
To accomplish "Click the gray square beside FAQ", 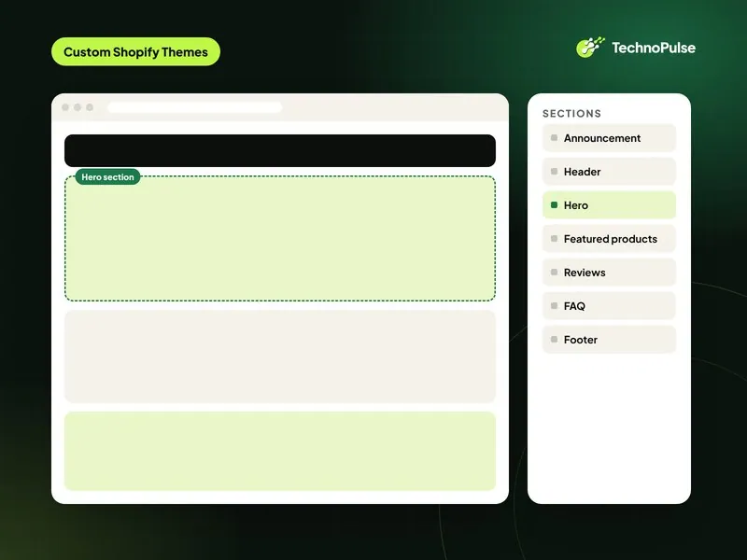I will [554, 305].
